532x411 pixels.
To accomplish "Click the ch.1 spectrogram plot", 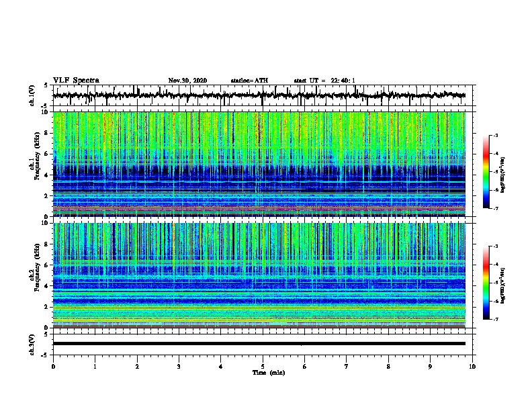I will [259, 164].
